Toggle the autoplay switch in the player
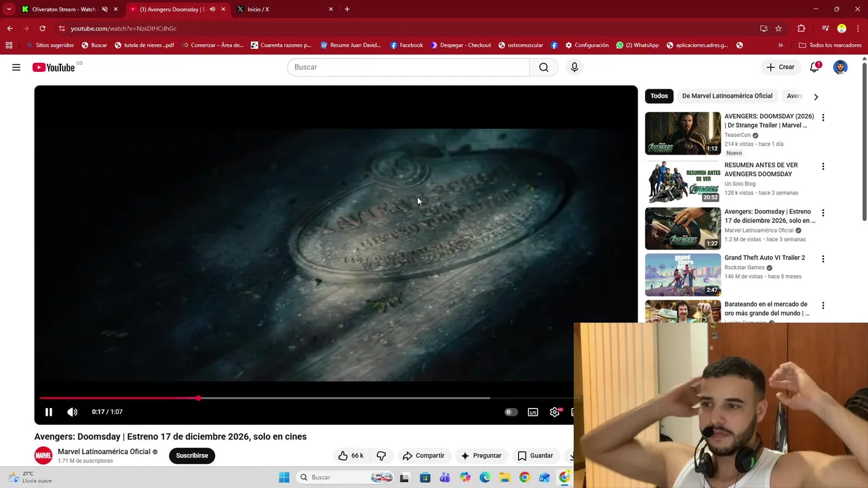The height and width of the screenshot is (488, 868). click(x=511, y=412)
